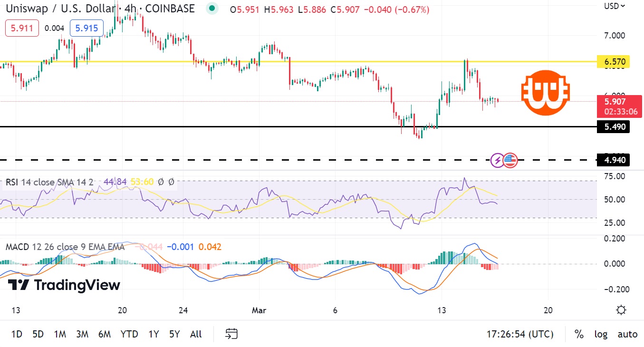Image resolution: width=644 pixels, height=347 pixels.
Task: Click the MACD value -0.001
Action: click(x=181, y=247)
